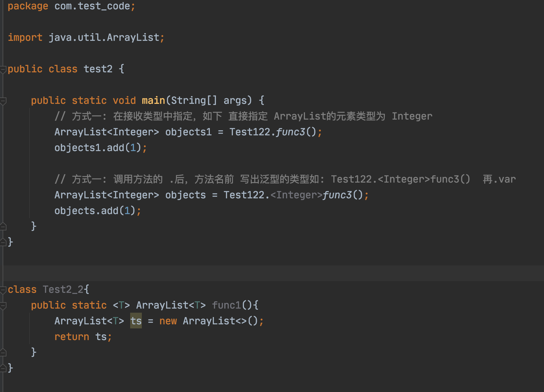This screenshot has height=392, width=544.
Task: Click objects1.add(1) statement
Action: [100, 148]
